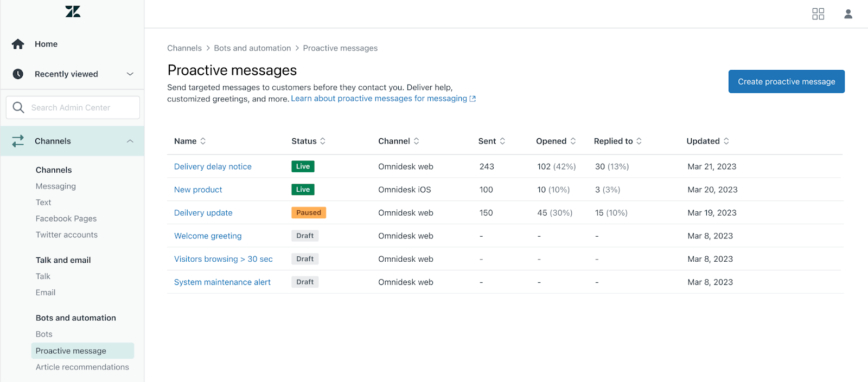868x382 pixels.
Task: Click the Recently viewed clock icon
Action: pyautogui.click(x=18, y=74)
